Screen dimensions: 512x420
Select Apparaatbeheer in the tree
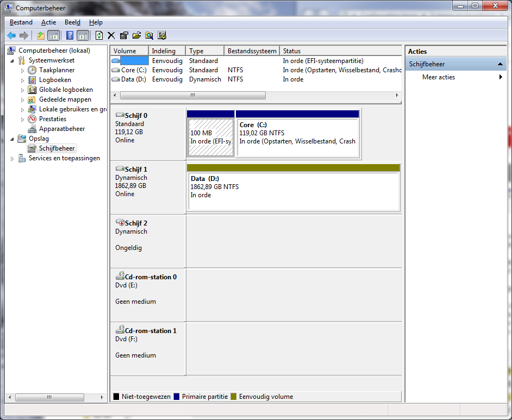(61, 129)
